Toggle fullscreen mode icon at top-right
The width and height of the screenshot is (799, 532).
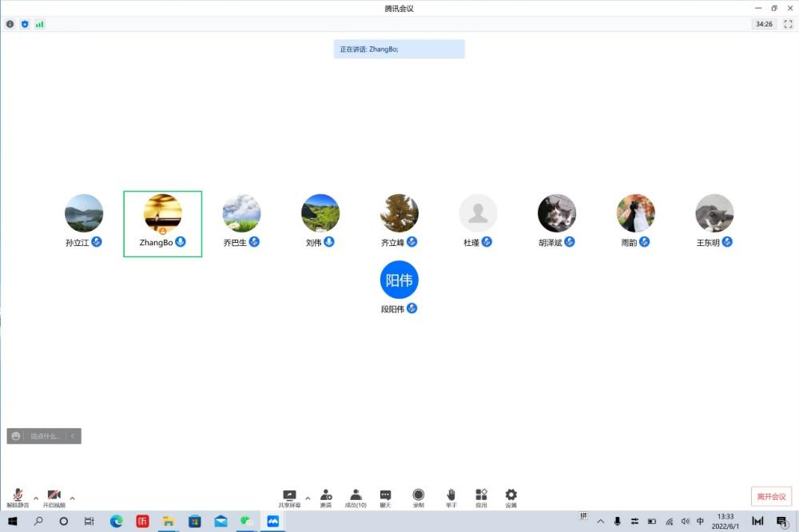[788, 24]
